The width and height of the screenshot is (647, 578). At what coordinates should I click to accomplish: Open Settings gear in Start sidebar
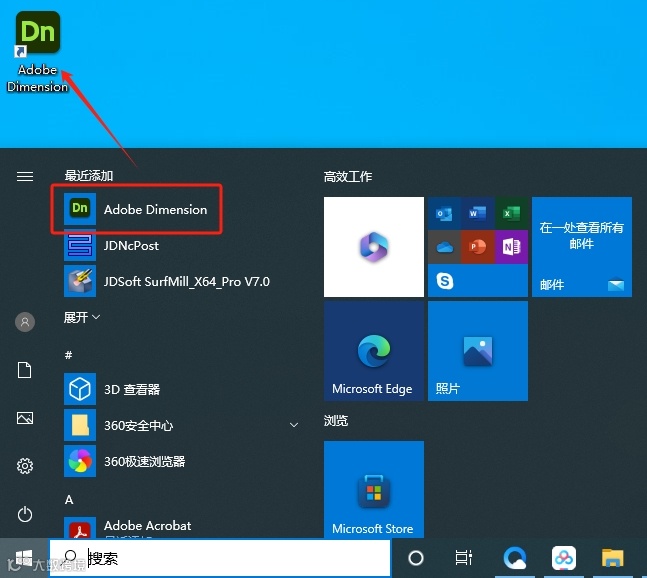coord(25,466)
